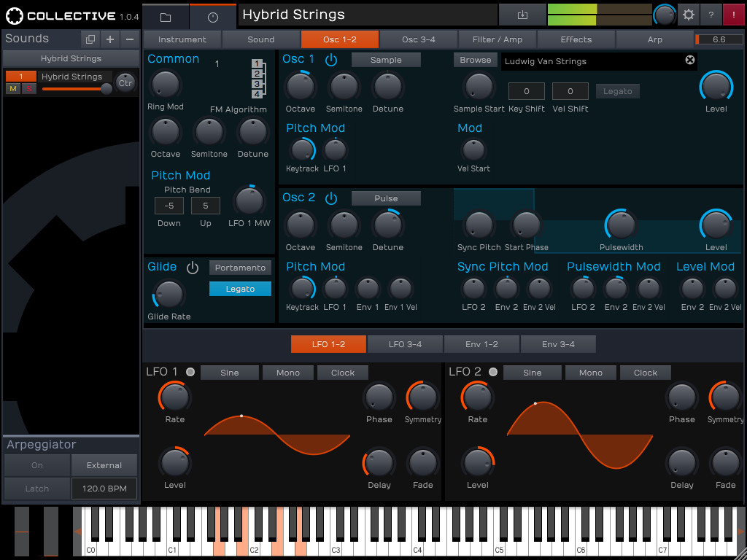Image resolution: width=747 pixels, height=560 pixels.
Task: Browse samples for Osc 1
Action: tap(475, 60)
